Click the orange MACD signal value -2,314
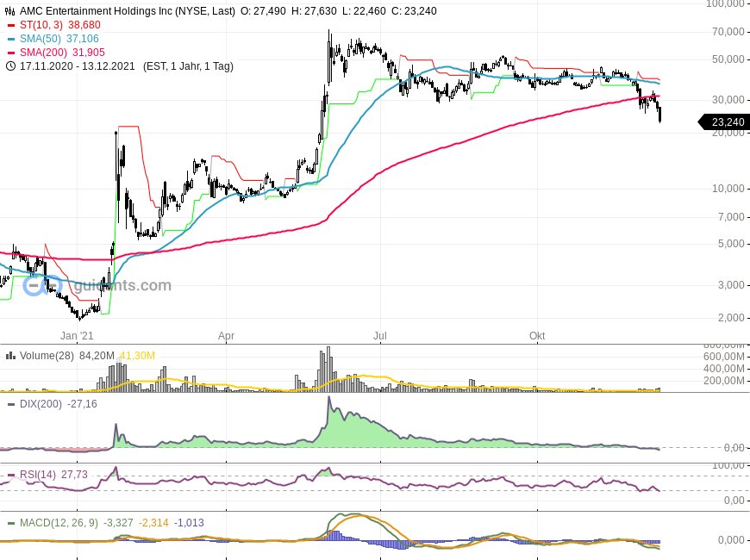The height and width of the screenshot is (560, 750). pyautogui.click(x=153, y=523)
